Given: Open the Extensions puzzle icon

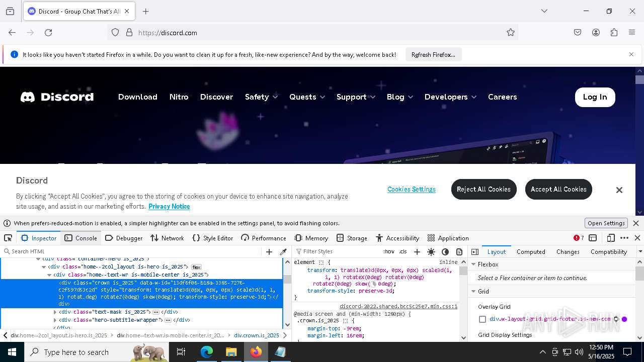Looking at the screenshot, I should click(614, 33).
